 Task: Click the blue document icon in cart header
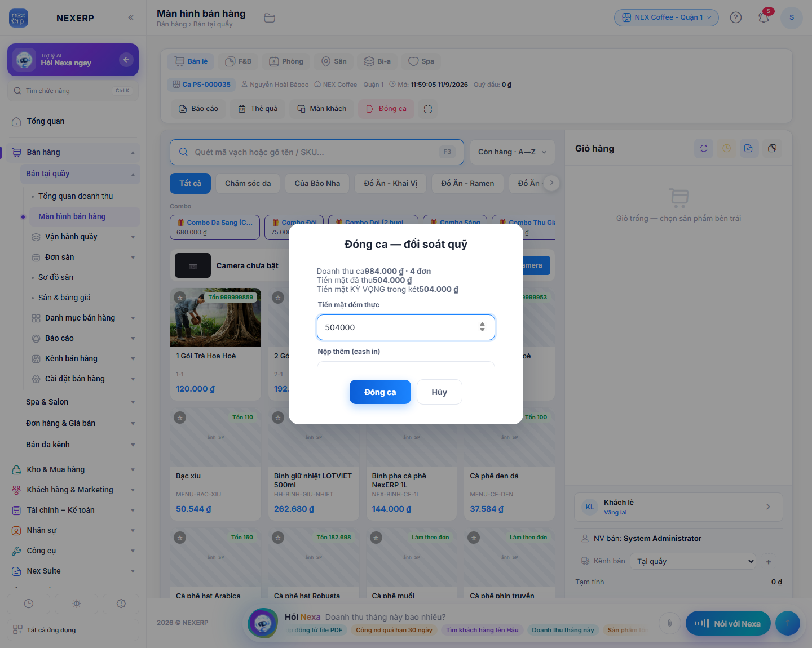(748, 148)
